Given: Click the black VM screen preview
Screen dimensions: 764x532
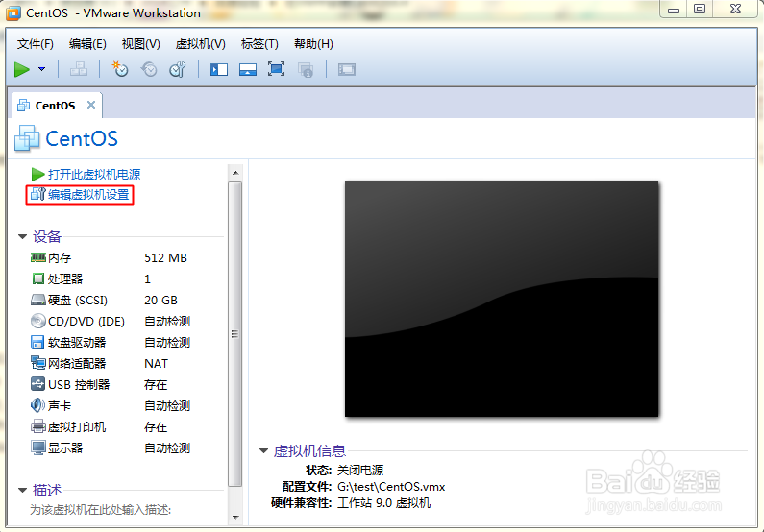Looking at the screenshot, I should point(502,300).
